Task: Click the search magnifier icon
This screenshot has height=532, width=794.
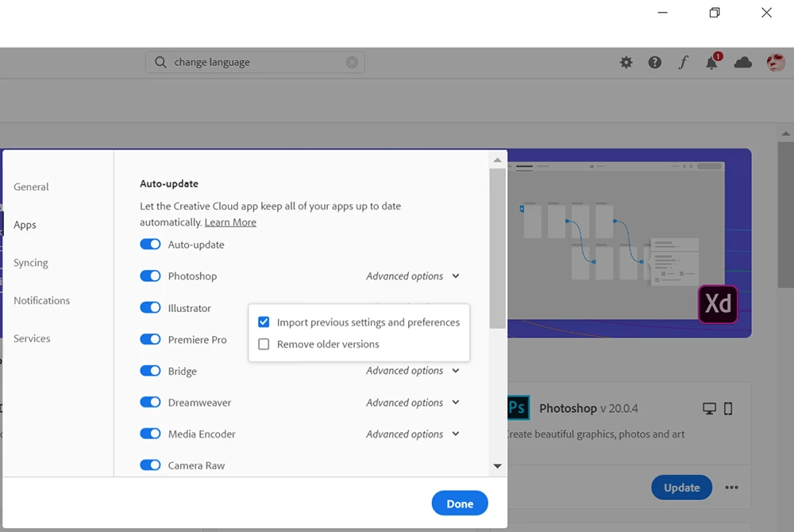Action: [160, 62]
